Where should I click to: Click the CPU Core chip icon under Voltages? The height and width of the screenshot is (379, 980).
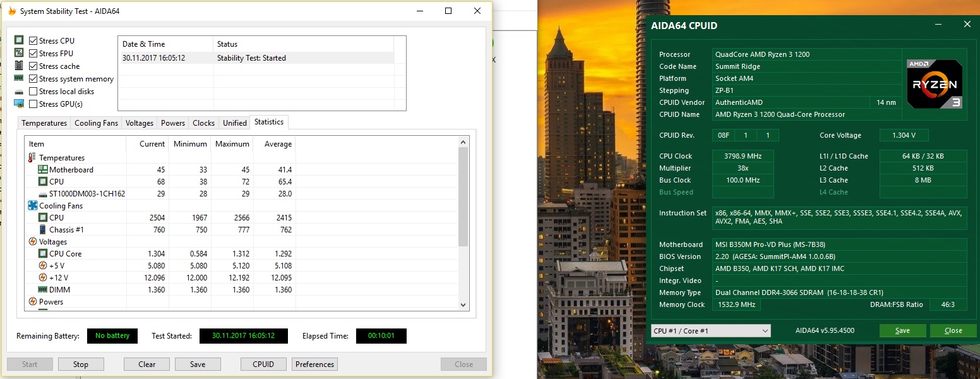pyautogui.click(x=43, y=253)
